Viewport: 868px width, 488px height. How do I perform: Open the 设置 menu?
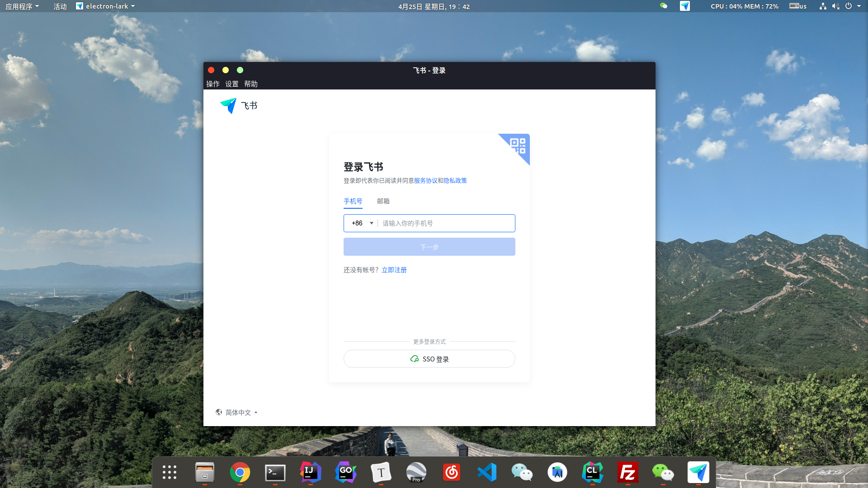tap(232, 84)
